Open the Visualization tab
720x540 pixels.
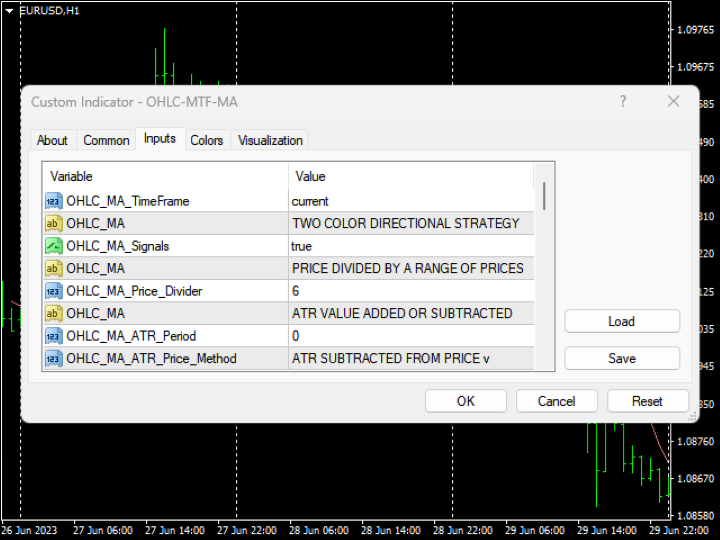click(x=270, y=140)
